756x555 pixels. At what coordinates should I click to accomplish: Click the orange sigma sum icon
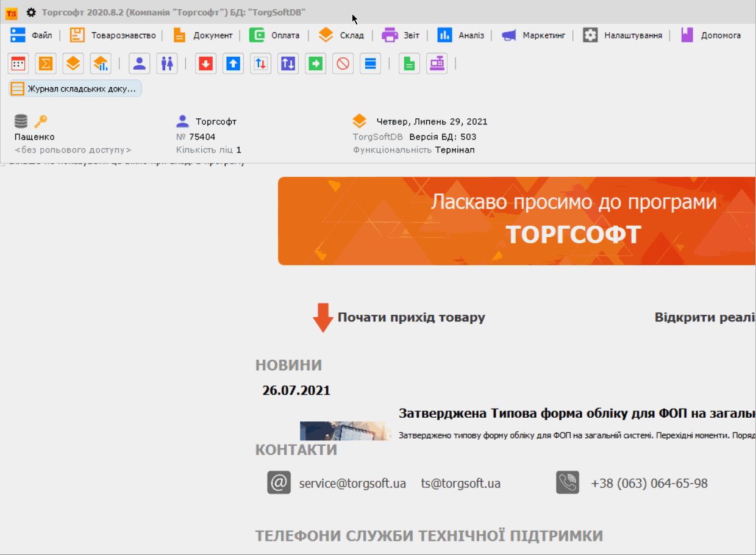coord(46,63)
